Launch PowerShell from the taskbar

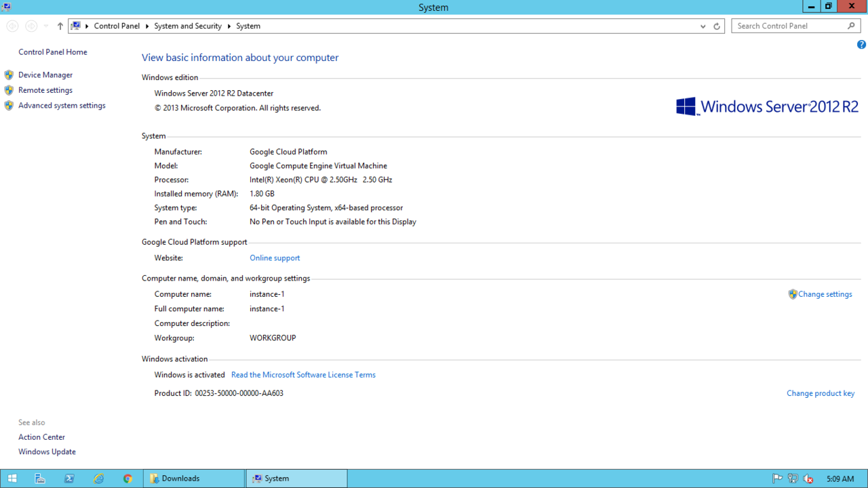pyautogui.click(x=69, y=479)
